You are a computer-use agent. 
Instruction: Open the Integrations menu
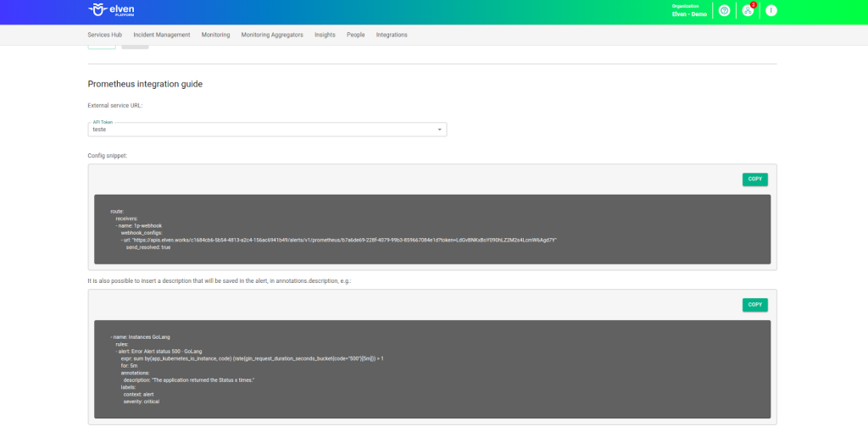(392, 34)
